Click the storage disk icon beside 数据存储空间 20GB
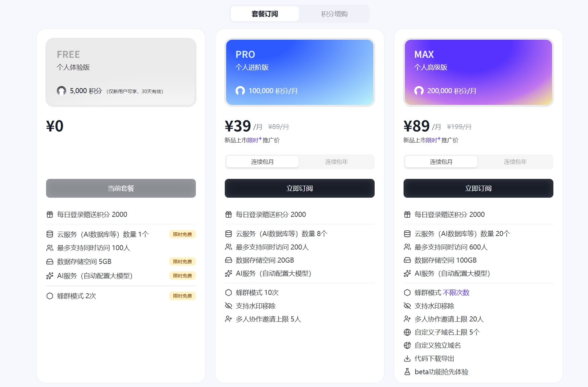 (x=228, y=260)
